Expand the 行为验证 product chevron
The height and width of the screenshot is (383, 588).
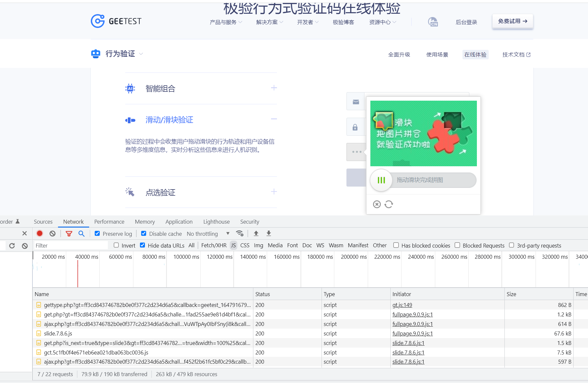pos(141,54)
